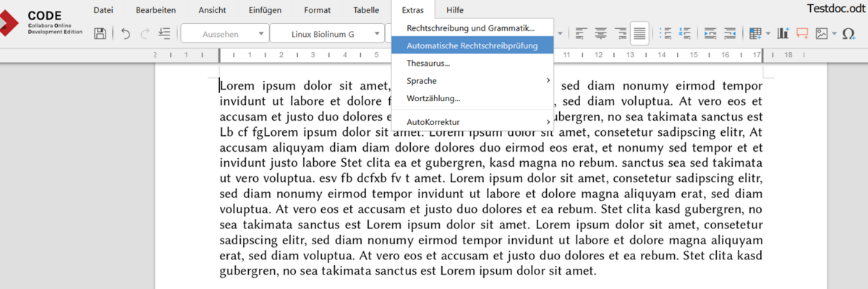Expand the AutoKorrektur submenu
This screenshot has height=289, width=868.
tap(472, 122)
